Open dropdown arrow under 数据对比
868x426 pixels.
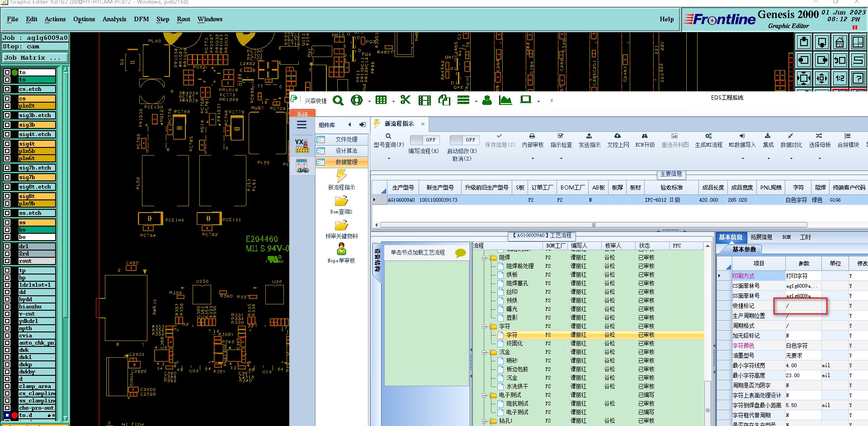(x=791, y=159)
